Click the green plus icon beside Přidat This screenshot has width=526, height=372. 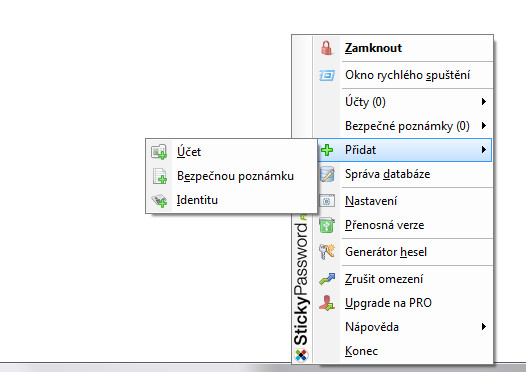point(327,150)
